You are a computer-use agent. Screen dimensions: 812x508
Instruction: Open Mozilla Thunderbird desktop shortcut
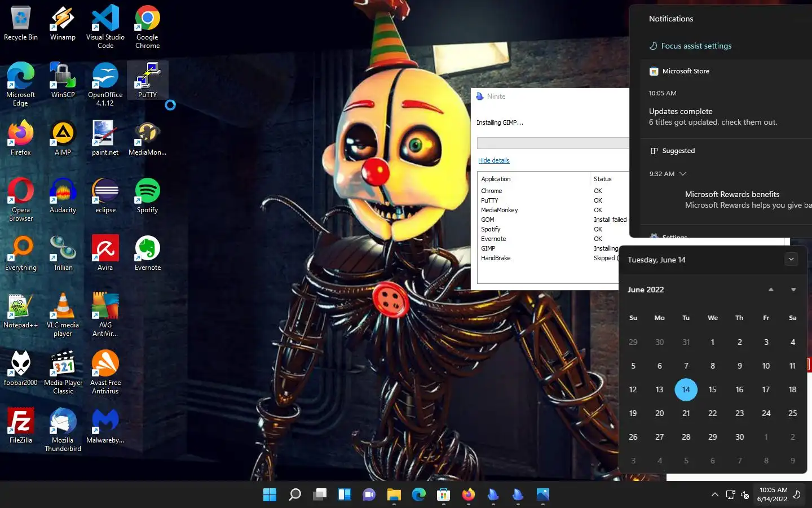pyautogui.click(x=63, y=430)
